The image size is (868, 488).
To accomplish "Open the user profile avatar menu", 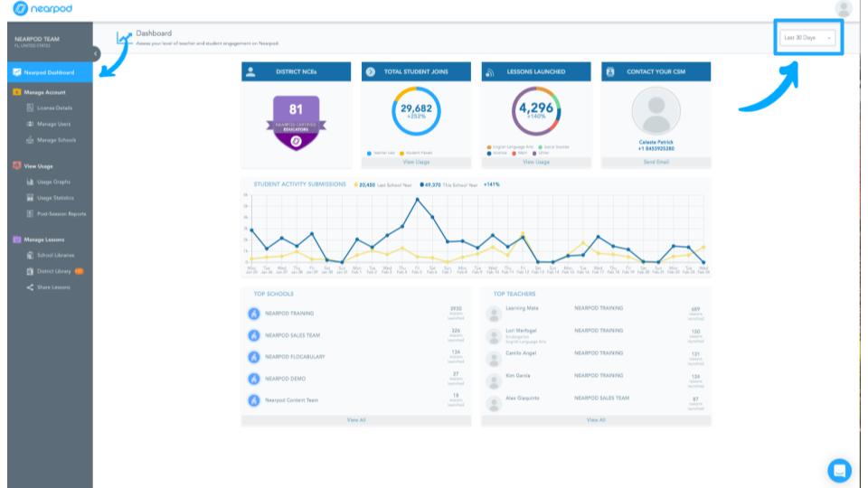I will [x=843, y=8].
